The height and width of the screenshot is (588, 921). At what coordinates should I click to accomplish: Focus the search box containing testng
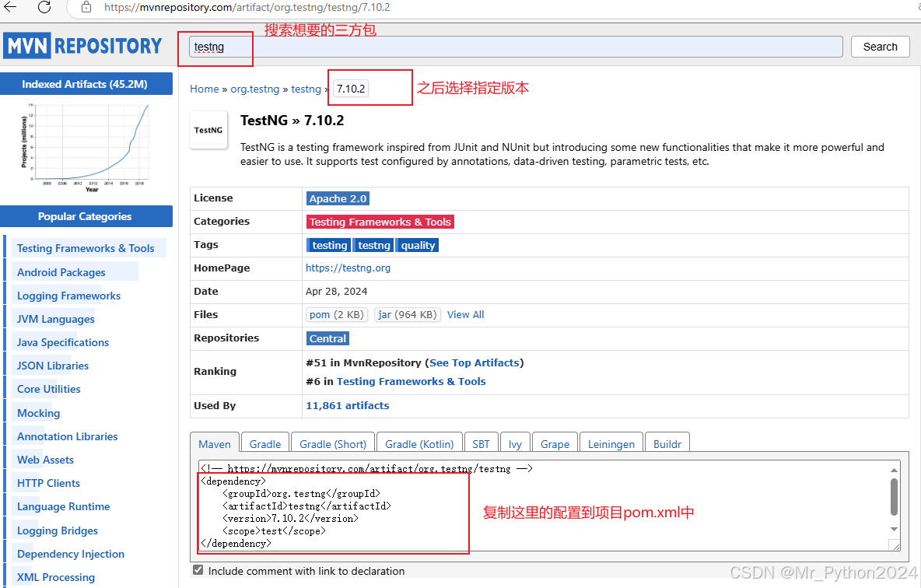(x=516, y=47)
